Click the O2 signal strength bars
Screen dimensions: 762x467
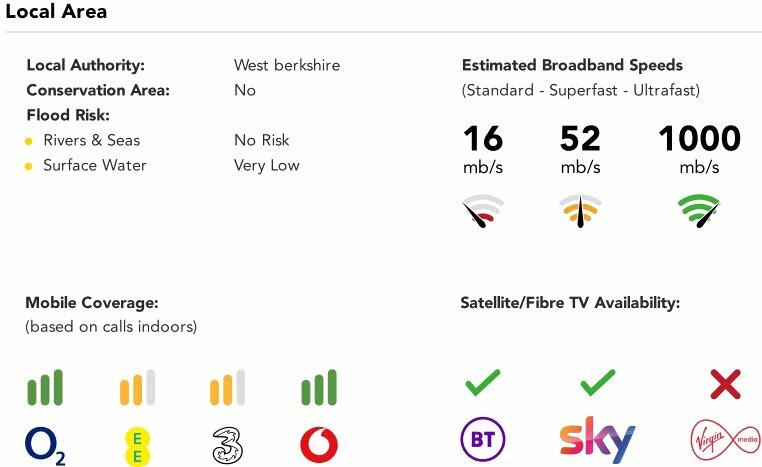pos(45,388)
